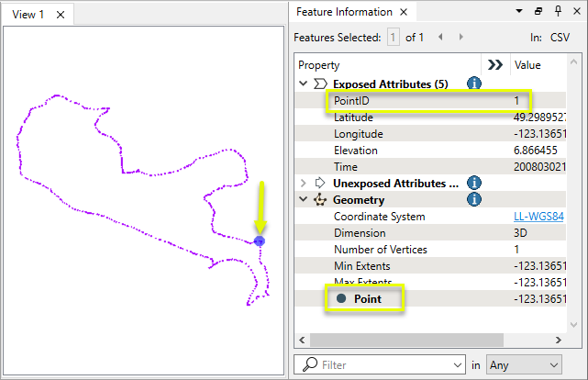Close the Feature Information tab
The image size is (588, 380).
click(406, 13)
